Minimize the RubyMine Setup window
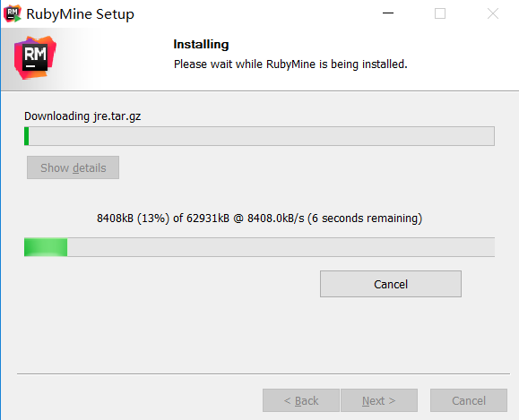This screenshot has width=519, height=420. coord(388,13)
